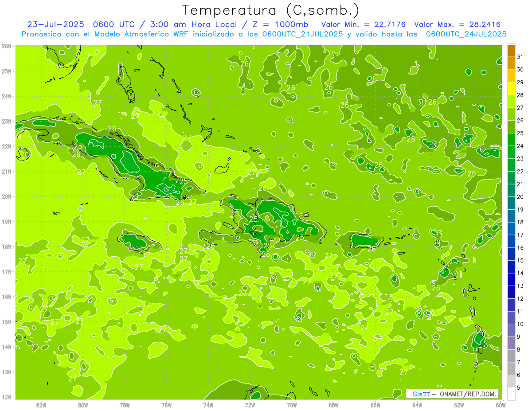Click the '20N' latitude axis label

[x=7, y=196]
